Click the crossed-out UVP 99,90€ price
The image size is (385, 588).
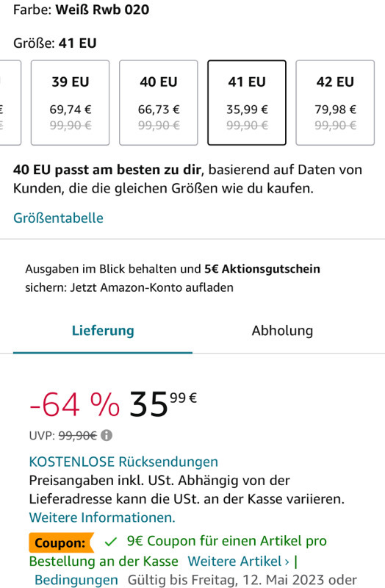[x=78, y=436]
